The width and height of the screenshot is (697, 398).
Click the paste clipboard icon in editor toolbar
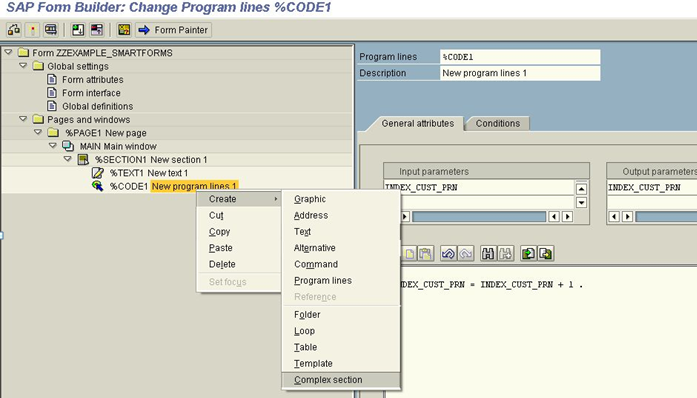(425, 253)
